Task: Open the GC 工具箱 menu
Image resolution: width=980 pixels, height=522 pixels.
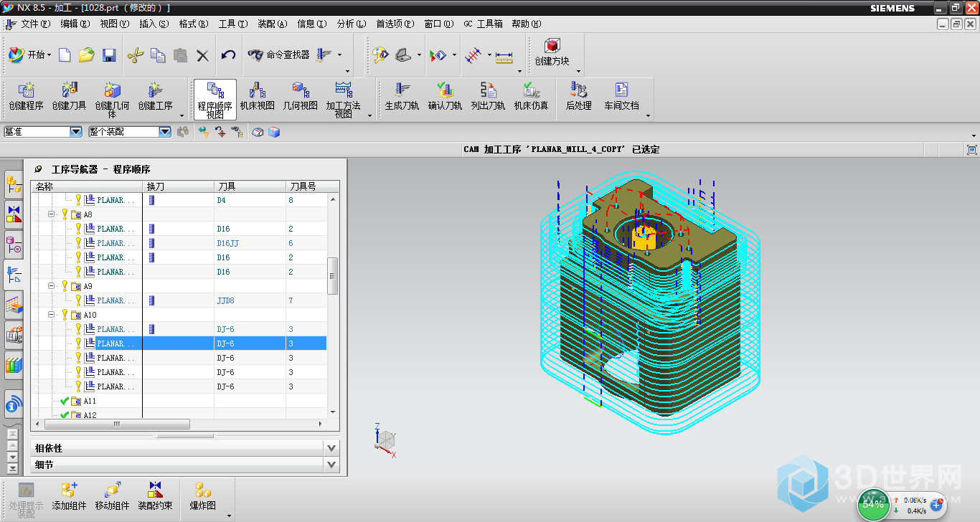Action: (483, 24)
